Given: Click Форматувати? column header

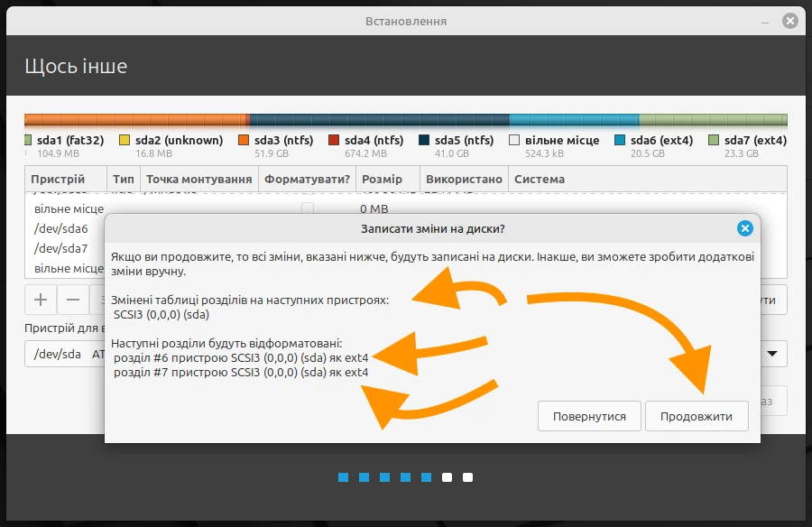Looking at the screenshot, I should [x=307, y=180].
